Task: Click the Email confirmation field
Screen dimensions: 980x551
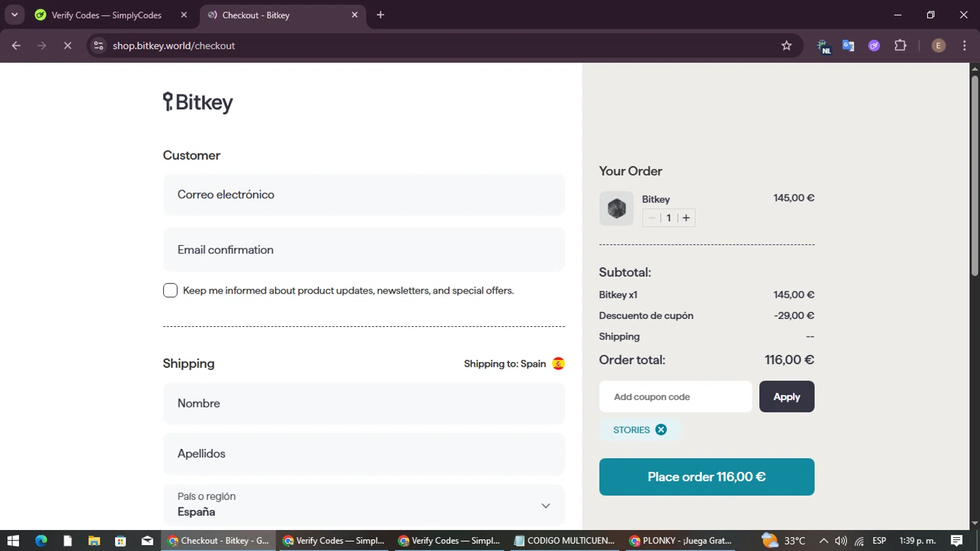Action: (x=364, y=250)
